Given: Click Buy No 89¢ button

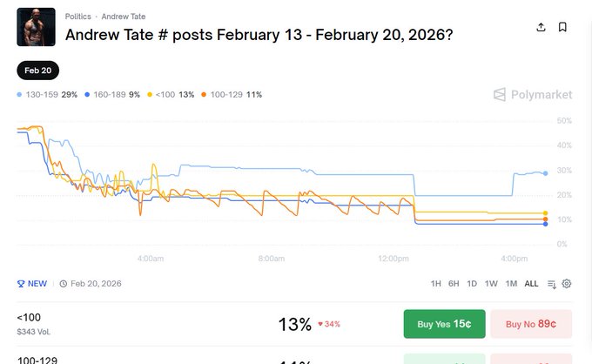Looking at the screenshot, I should coord(531,324).
